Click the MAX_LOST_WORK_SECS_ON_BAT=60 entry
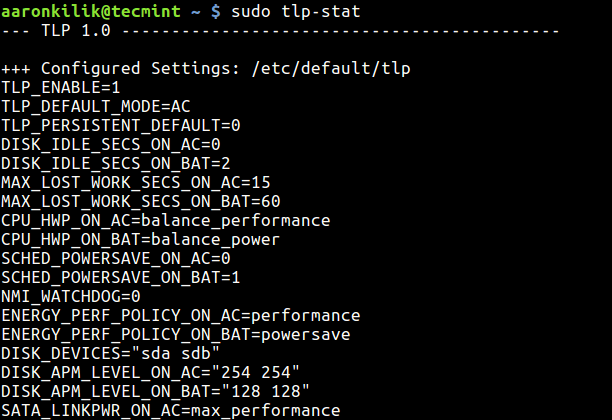Viewport: 612px width, 420px height. 141,202
